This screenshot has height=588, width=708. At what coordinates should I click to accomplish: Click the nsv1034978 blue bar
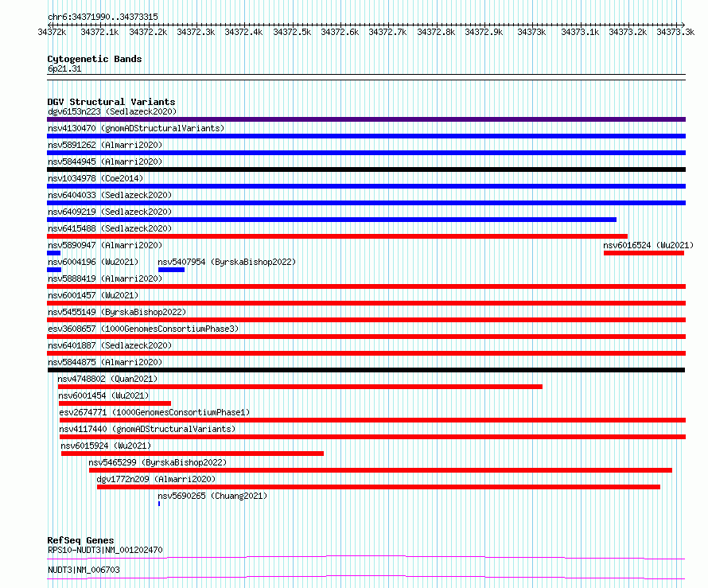point(366,186)
